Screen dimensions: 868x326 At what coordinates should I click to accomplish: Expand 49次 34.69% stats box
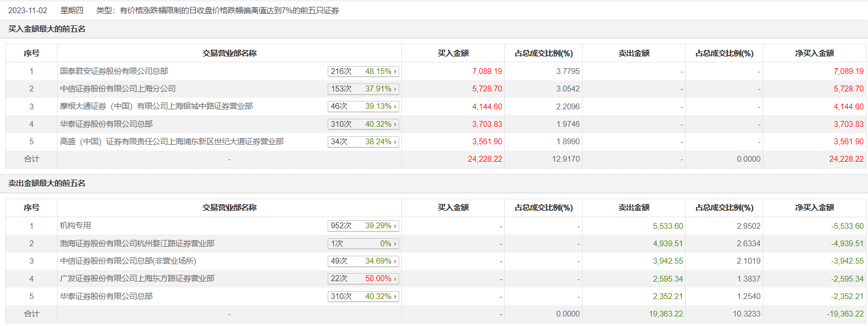395,261
